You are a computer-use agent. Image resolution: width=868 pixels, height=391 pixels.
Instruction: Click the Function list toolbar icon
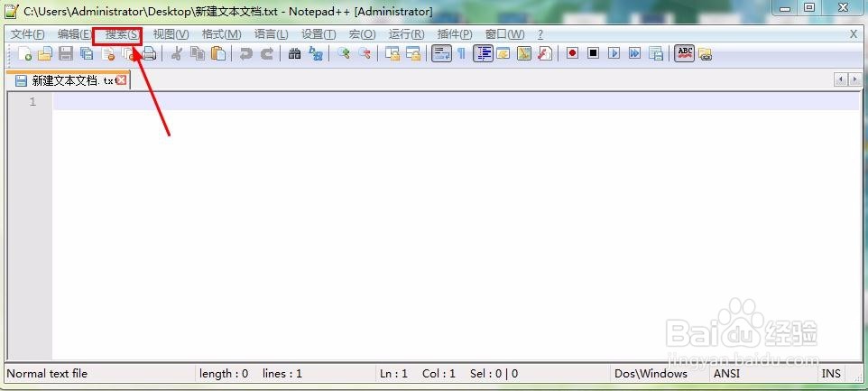pos(545,53)
